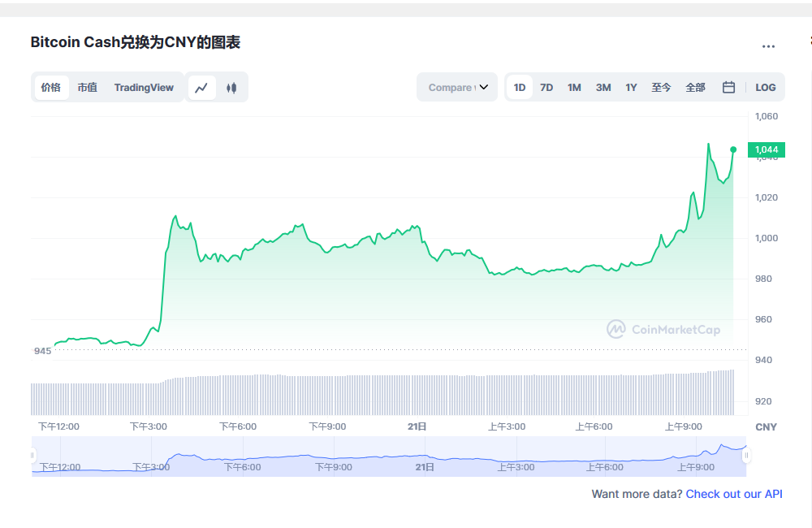
Task: Open the Check out our API link
Action: [734, 494]
